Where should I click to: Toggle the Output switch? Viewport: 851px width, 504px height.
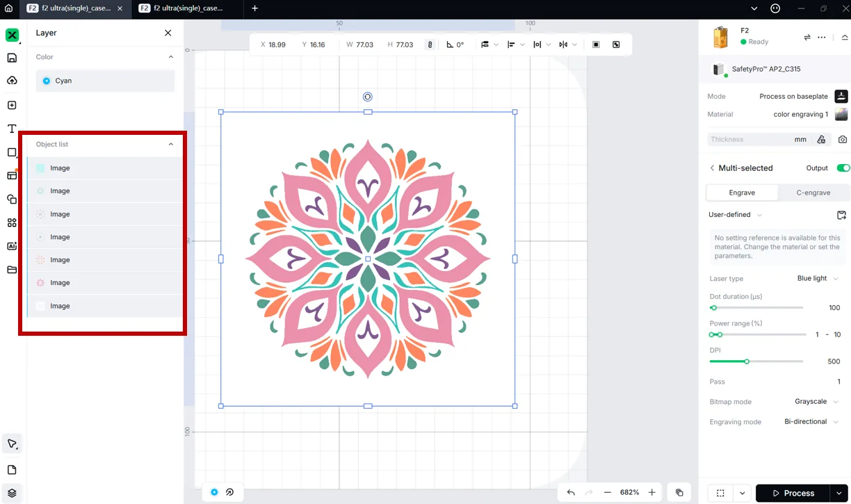[x=843, y=168]
